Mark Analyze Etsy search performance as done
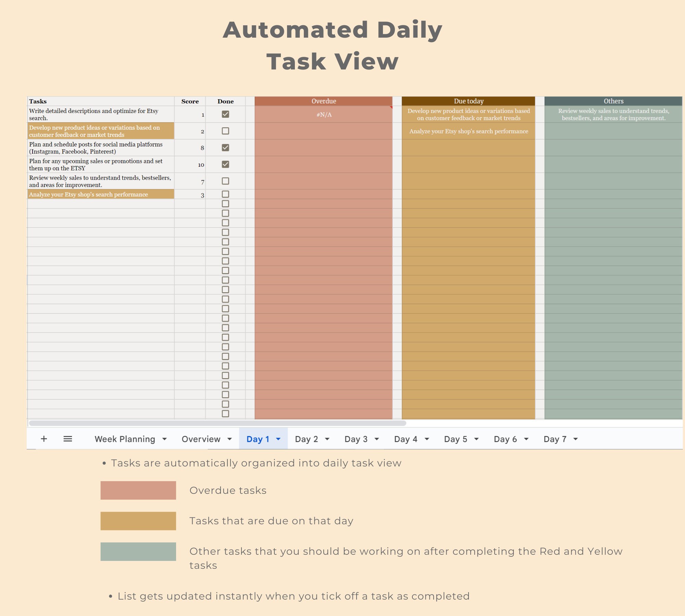This screenshot has height=616, width=685. [225, 194]
